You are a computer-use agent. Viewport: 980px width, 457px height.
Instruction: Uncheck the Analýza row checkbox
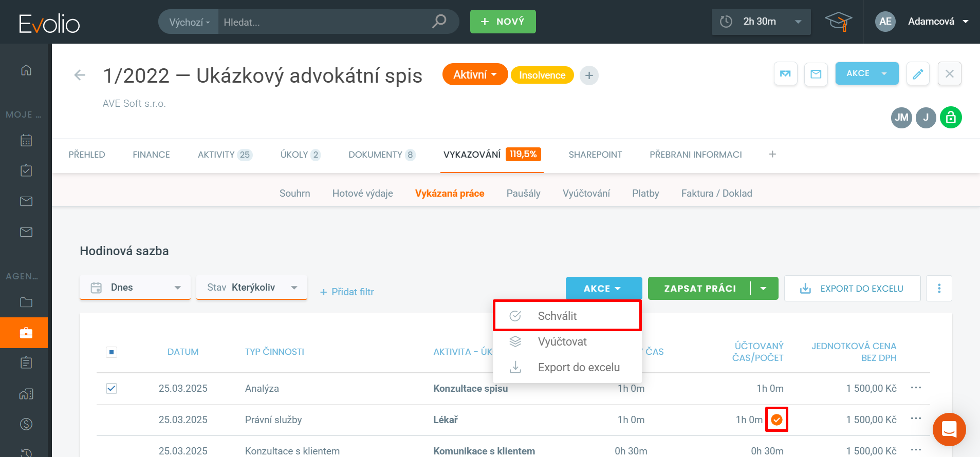[112, 389]
